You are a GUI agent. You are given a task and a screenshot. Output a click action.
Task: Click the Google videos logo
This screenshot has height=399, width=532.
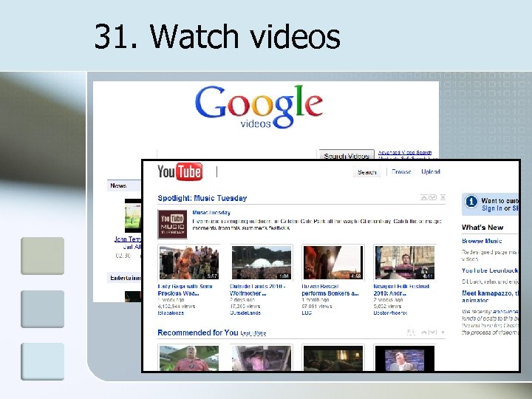pyautogui.click(x=259, y=106)
